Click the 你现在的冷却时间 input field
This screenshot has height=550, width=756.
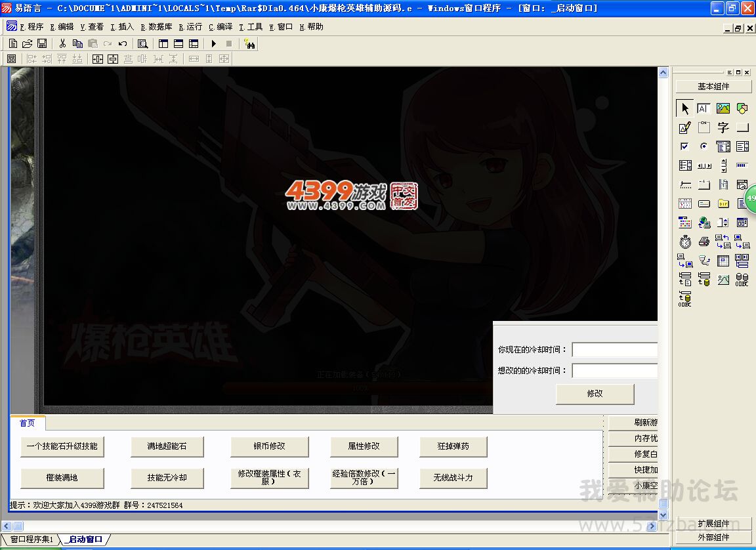pos(615,350)
